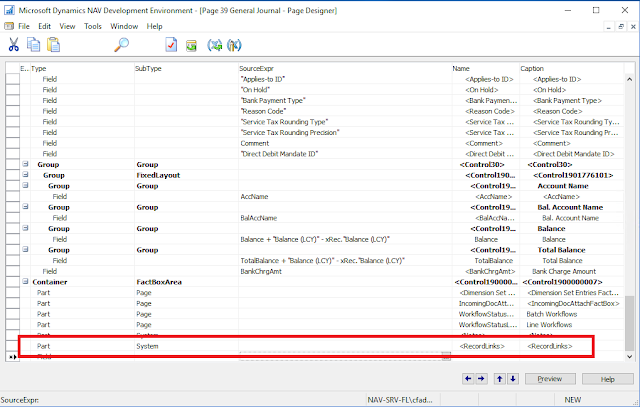Restore the inner Page Designer window
The height and width of the screenshot is (407, 640).
point(621,27)
